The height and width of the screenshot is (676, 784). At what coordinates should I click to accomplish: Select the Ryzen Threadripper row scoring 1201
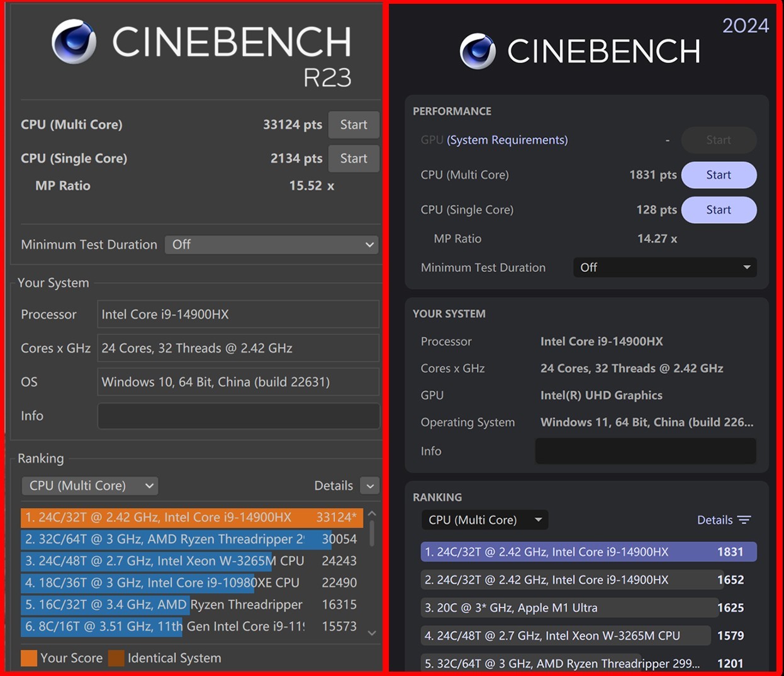click(x=589, y=663)
